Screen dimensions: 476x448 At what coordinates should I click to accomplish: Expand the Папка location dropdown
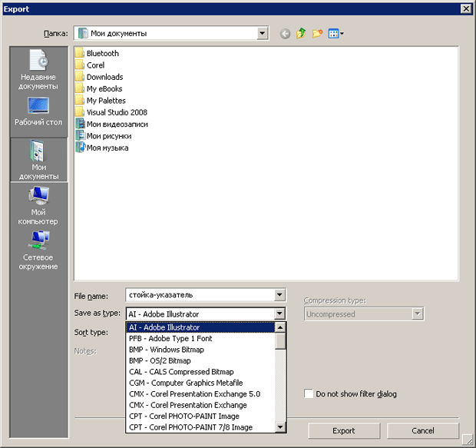click(x=262, y=33)
